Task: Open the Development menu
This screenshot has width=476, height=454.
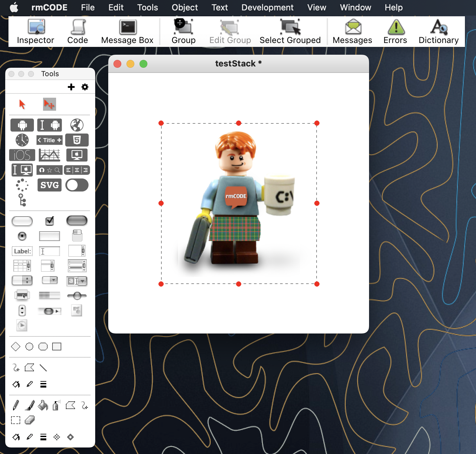Action: (x=267, y=7)
